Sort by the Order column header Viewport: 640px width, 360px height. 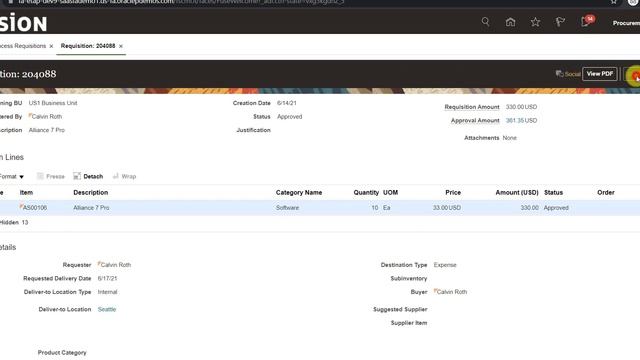click(x=606, y=192)
